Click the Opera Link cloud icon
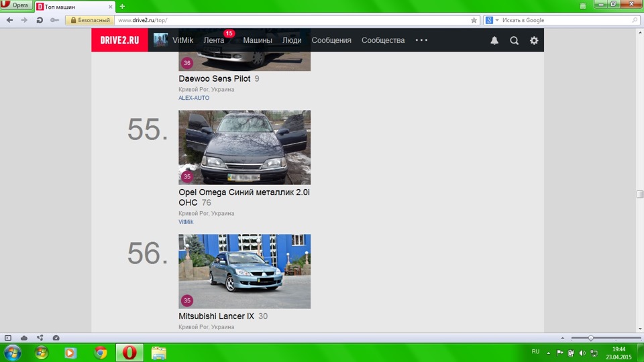 (x=24, y=338)
